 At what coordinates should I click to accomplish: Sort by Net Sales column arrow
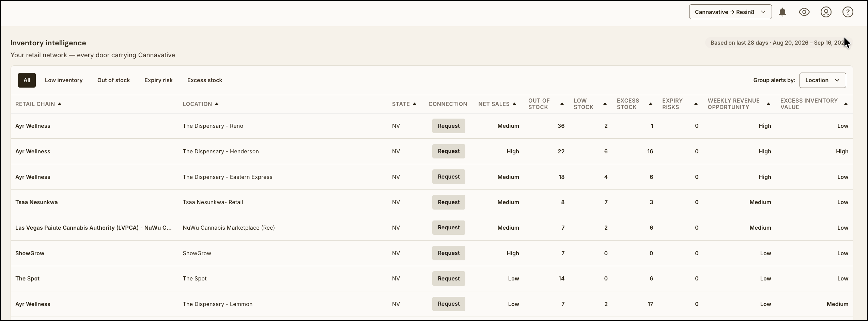[x=514, y=104]
